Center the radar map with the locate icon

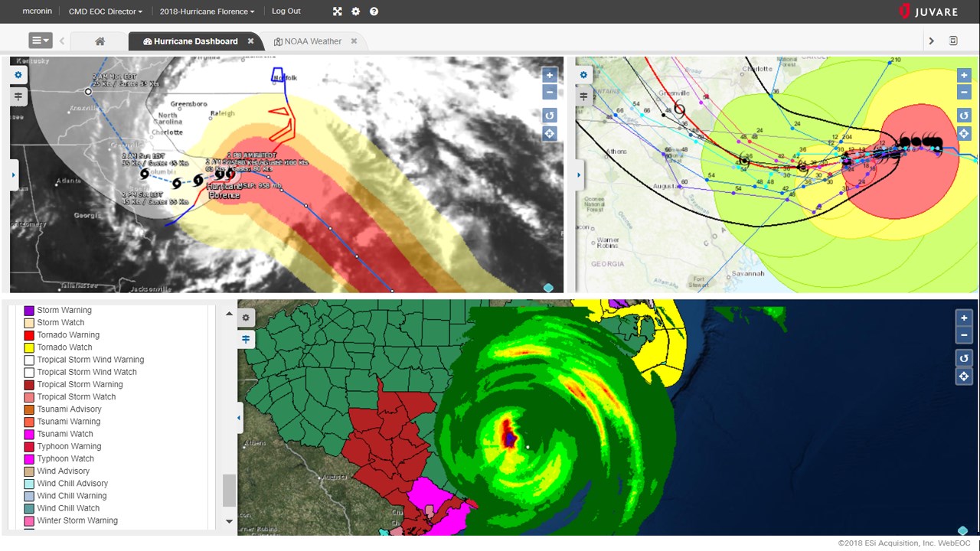(964, 376)
